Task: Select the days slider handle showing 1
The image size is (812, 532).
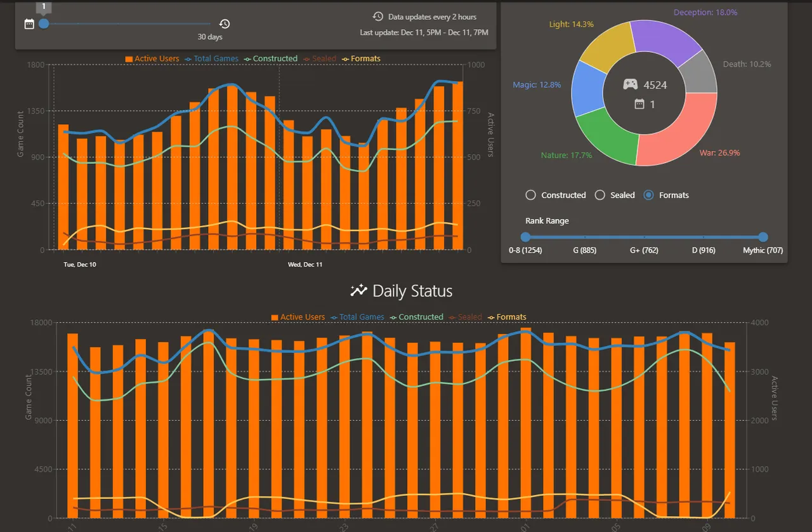Action: [44, 23]
